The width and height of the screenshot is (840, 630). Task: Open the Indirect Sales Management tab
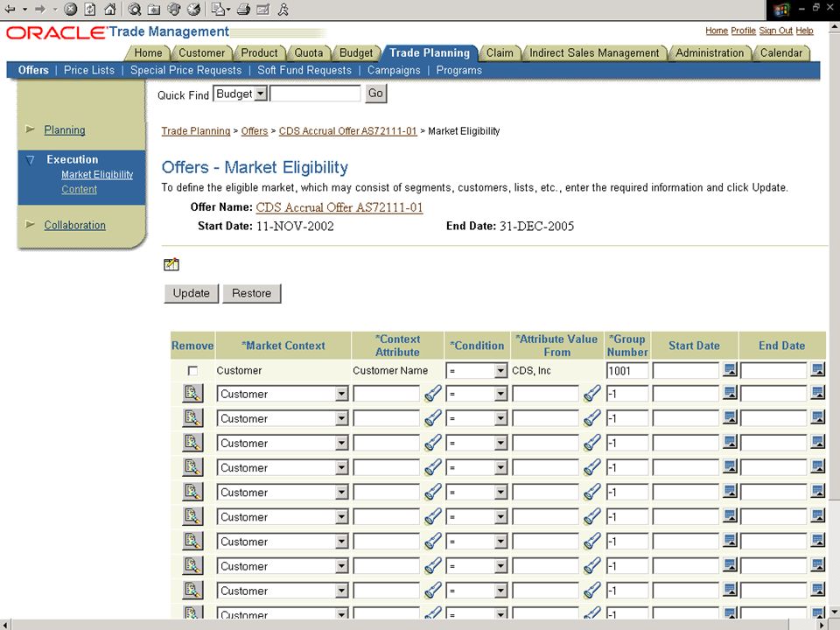pos(594,53)
